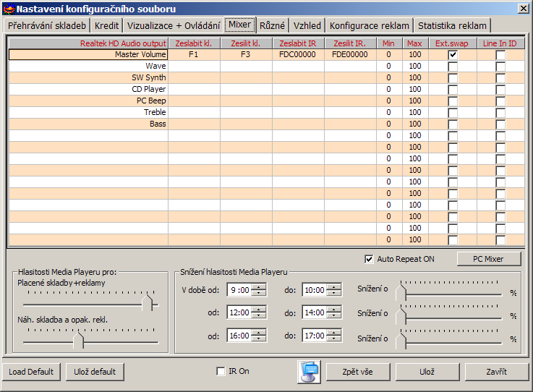
Task: Click Min value 0 for Wave row
Action: click(389, 66)
